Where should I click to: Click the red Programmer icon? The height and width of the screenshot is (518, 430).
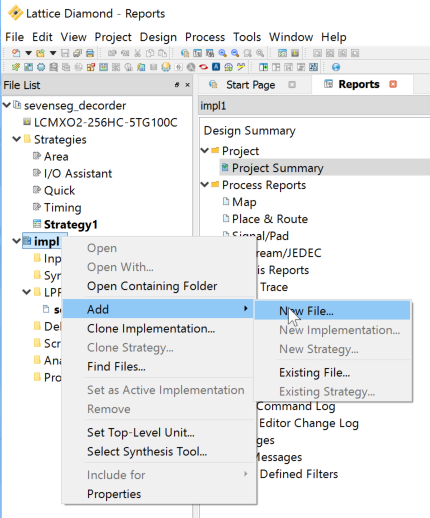[x=203, y=67]
